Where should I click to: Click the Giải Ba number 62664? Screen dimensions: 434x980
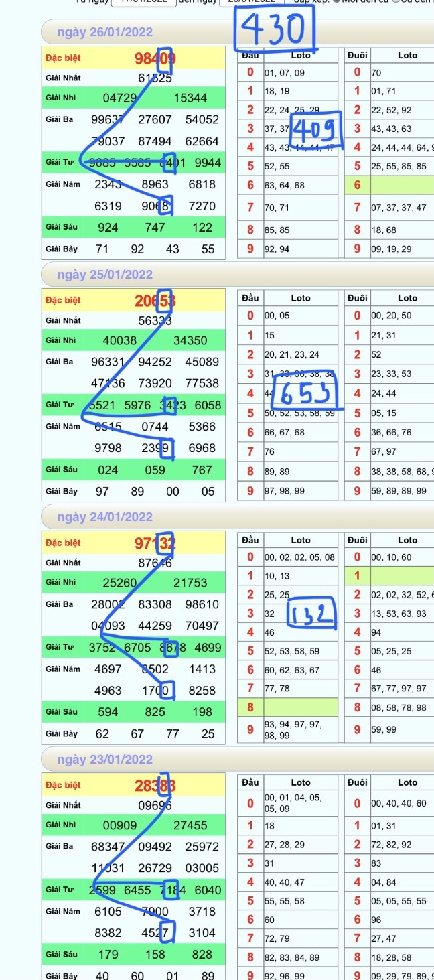click(x=202, y=141)
